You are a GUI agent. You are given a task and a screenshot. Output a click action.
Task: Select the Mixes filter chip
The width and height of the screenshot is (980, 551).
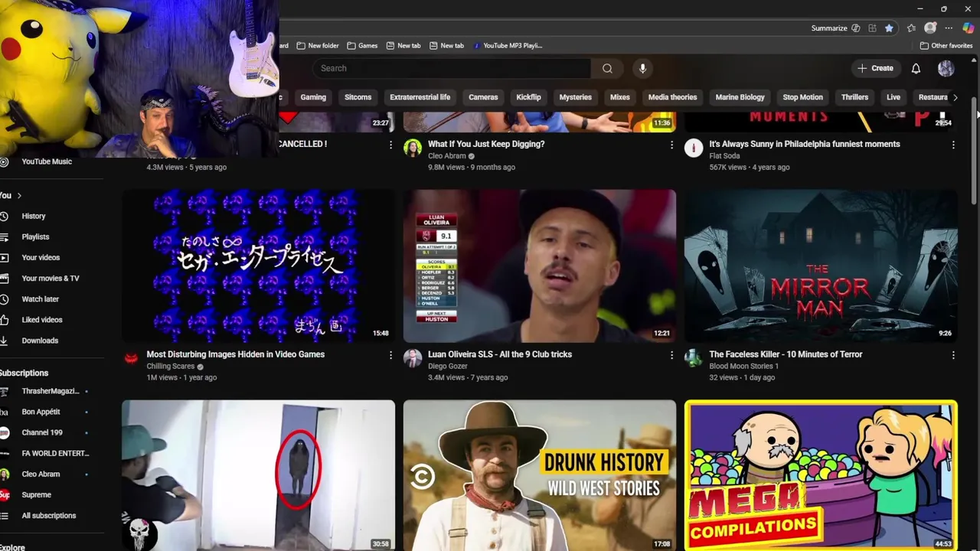[x=619, y=97]
